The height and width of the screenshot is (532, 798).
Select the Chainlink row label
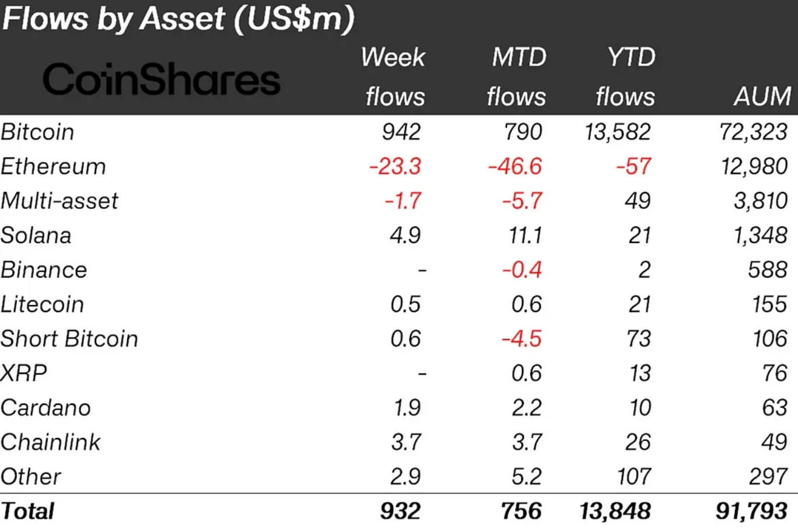point(51,442)
